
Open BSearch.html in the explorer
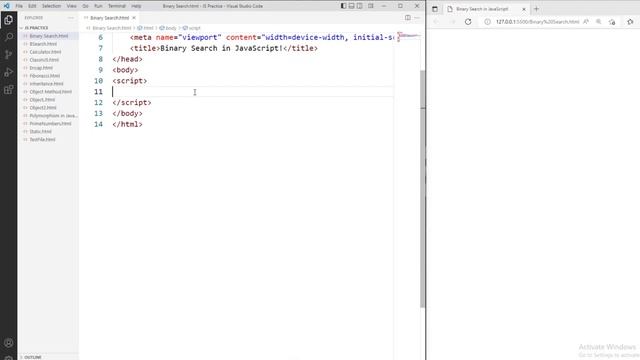43,44
